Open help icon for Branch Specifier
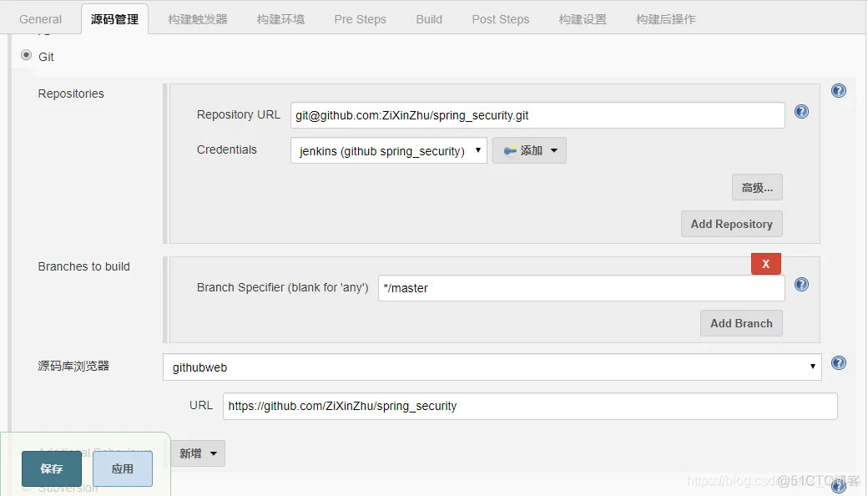The image size is (868, 496). click(x=801, y=285)
